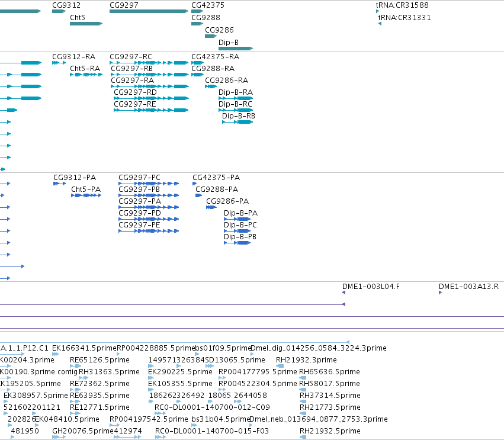This screenshot has height=440, width=504.
Task: Select the Dip-B-PA protein label
Action: tap(241, 213)
